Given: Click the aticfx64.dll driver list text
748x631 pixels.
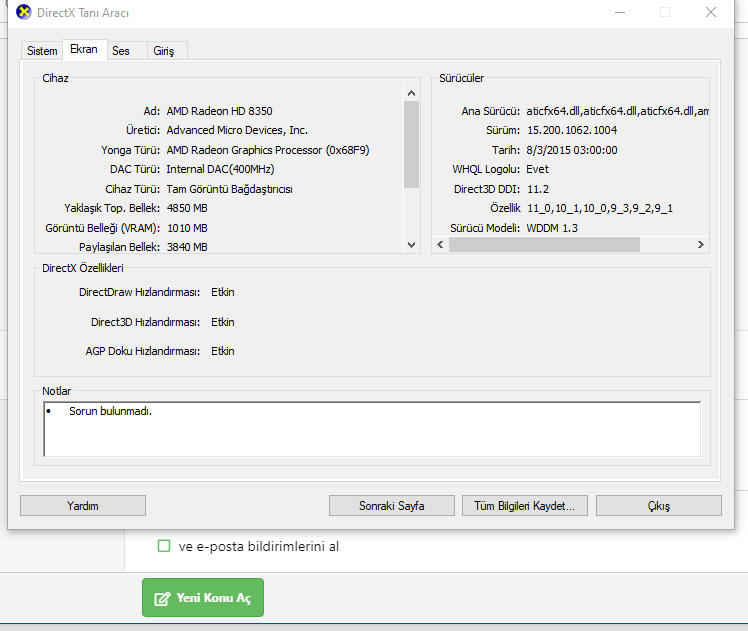Looking at the screenshot, I should [x=617, y=111].
